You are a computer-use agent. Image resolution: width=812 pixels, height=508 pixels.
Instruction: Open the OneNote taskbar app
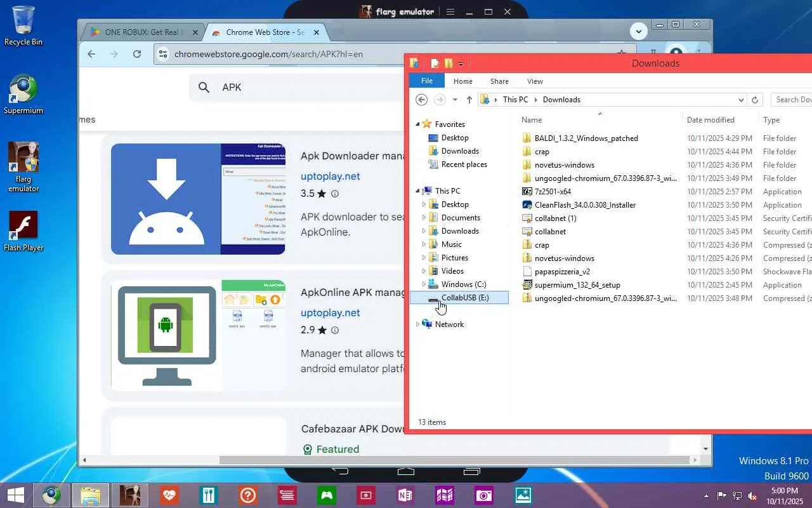click(405, 495)
